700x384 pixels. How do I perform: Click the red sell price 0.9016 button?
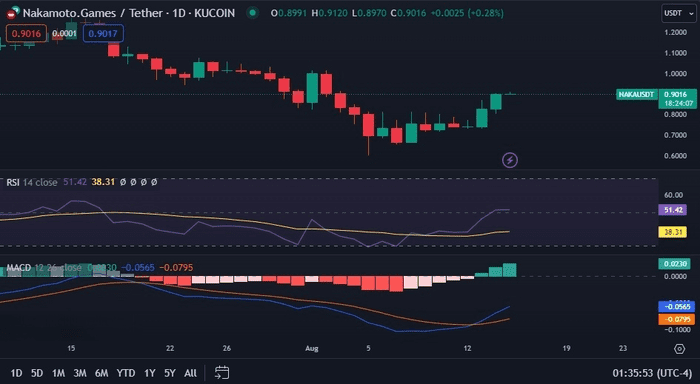(x=26, y=33)
